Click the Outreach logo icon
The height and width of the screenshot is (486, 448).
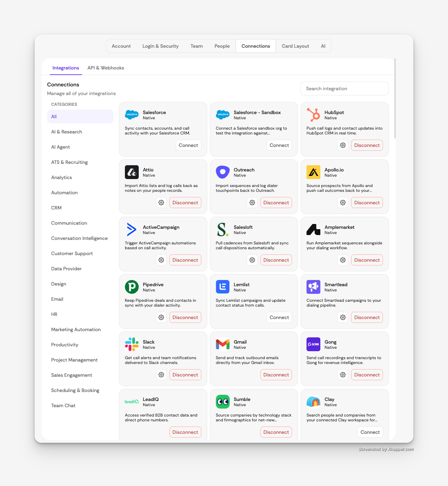pyautogui.click(x=223, y=172)
